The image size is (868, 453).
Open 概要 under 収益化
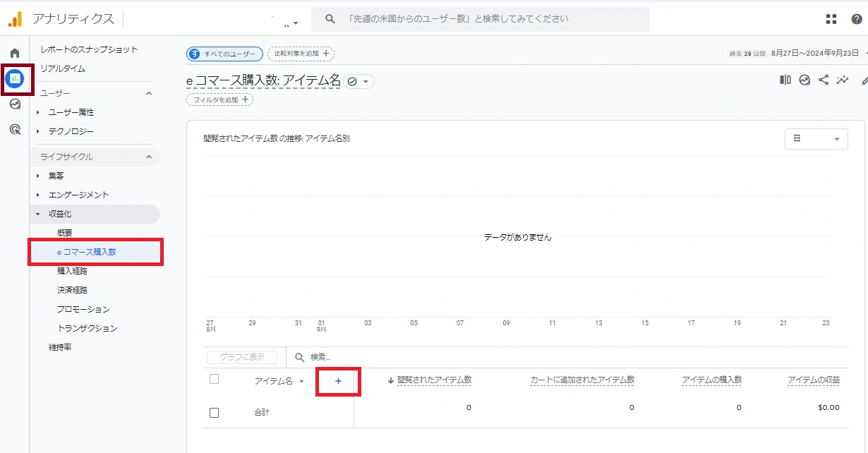64,233
